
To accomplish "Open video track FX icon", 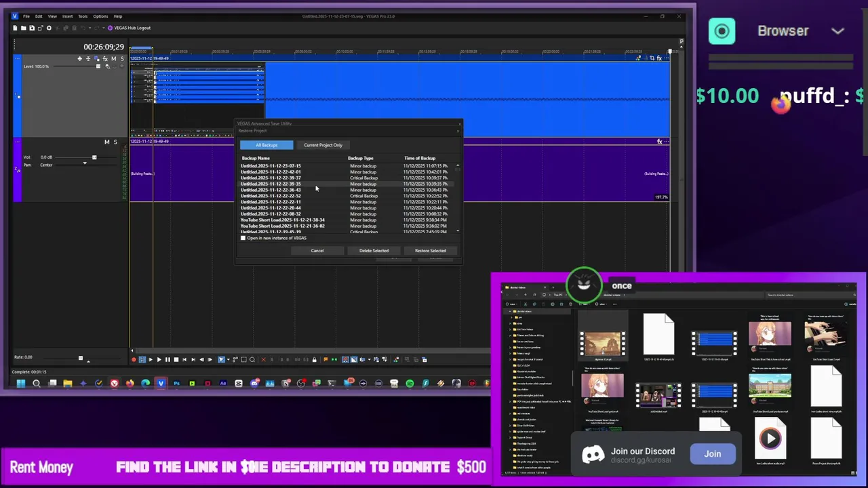I will [105, 59].
